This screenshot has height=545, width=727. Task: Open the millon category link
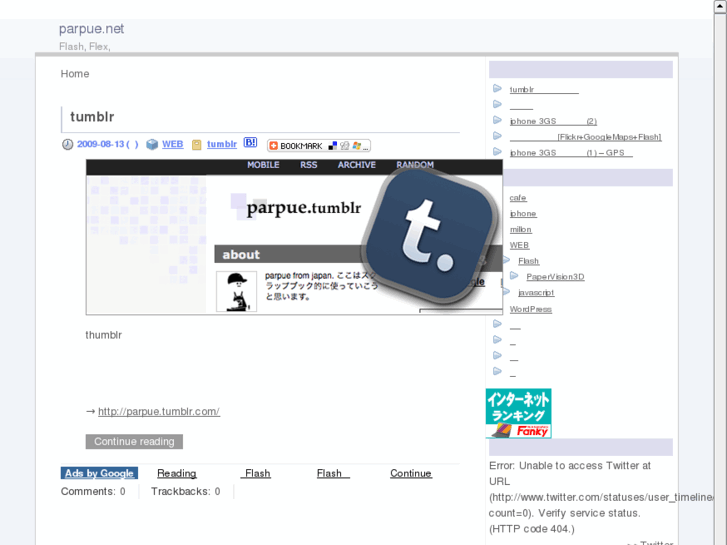pyautogui.click(x=521, y=230)
